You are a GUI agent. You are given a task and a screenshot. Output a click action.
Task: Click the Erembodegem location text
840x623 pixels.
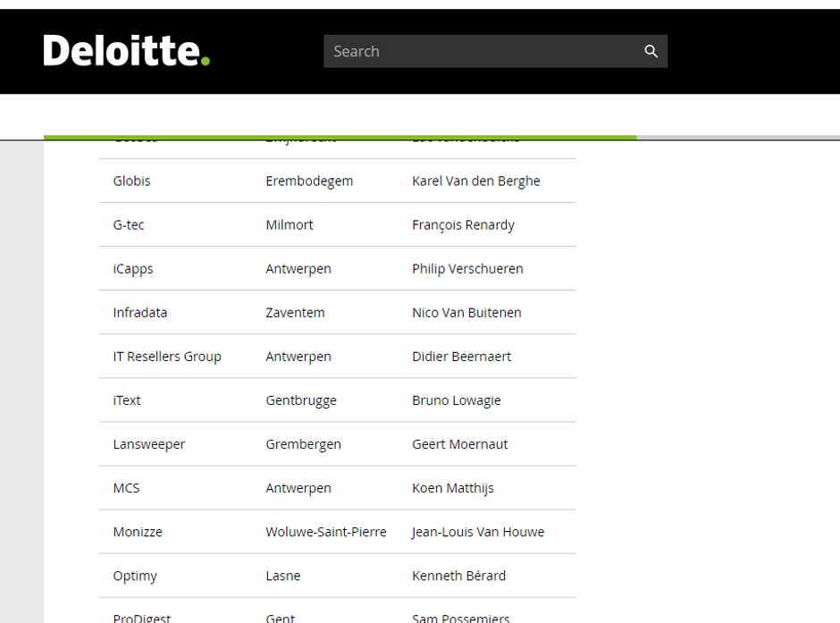click(309, 181)
